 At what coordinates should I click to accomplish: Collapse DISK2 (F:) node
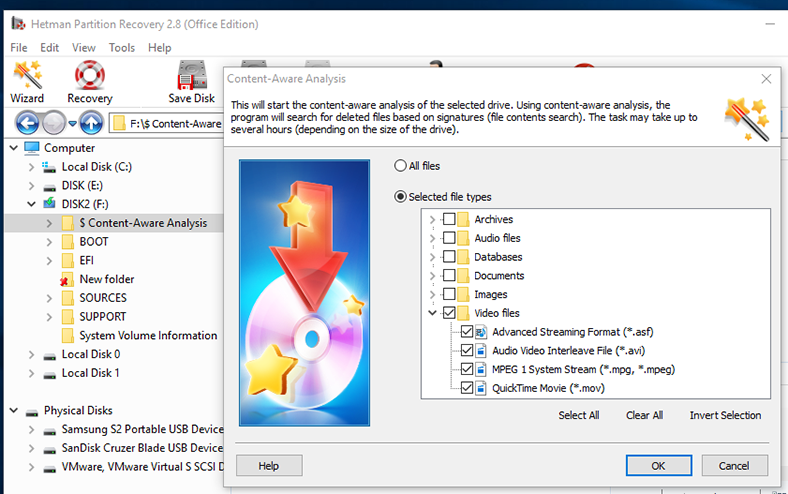[31, 204]
